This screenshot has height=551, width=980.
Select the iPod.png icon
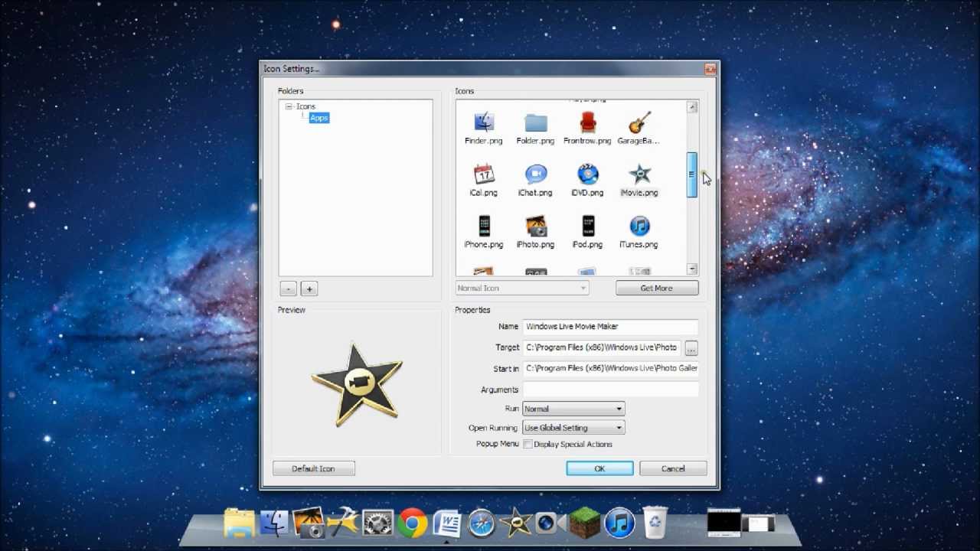[x=587, y=233]
